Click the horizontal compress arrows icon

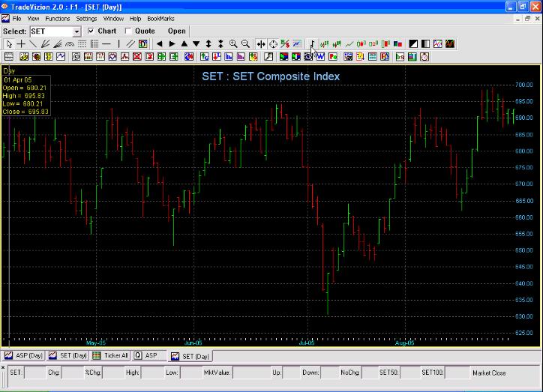[x=261, y=44]
